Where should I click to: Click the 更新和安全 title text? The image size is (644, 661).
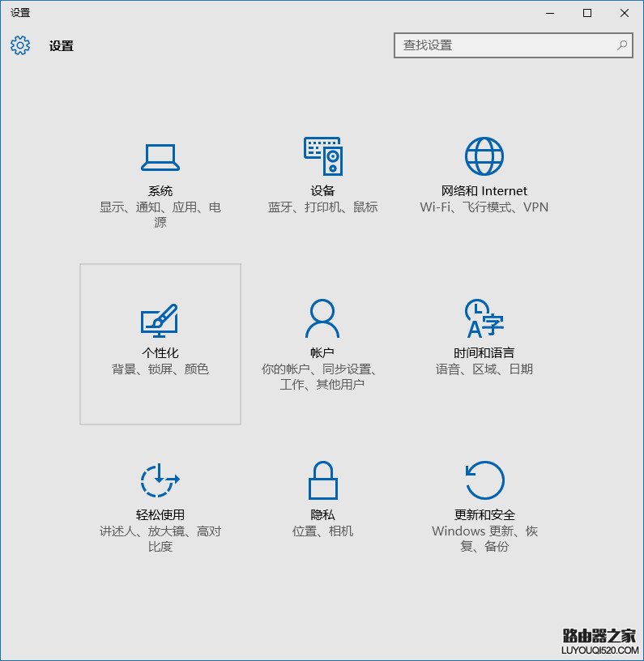484,514
